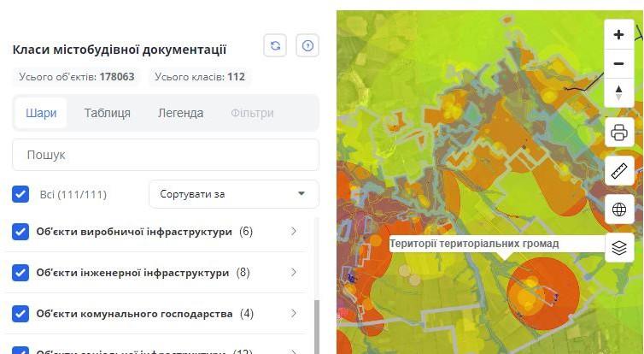Screen dimensions: 644x354
Task: Print the map with printer icon
Action: 619,133
